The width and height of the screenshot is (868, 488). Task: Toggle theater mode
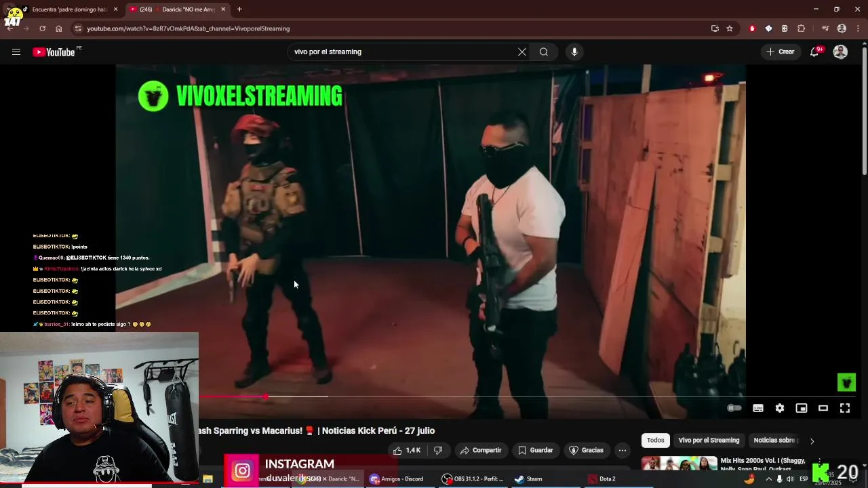823,408
